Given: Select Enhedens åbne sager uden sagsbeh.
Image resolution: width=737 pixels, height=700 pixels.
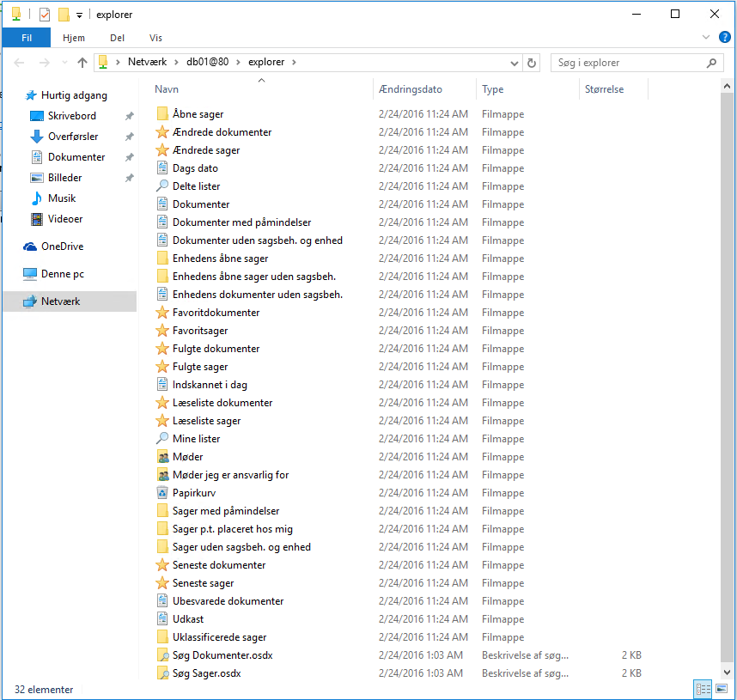Looking at the screenshot, I should (x=253, y=276).
